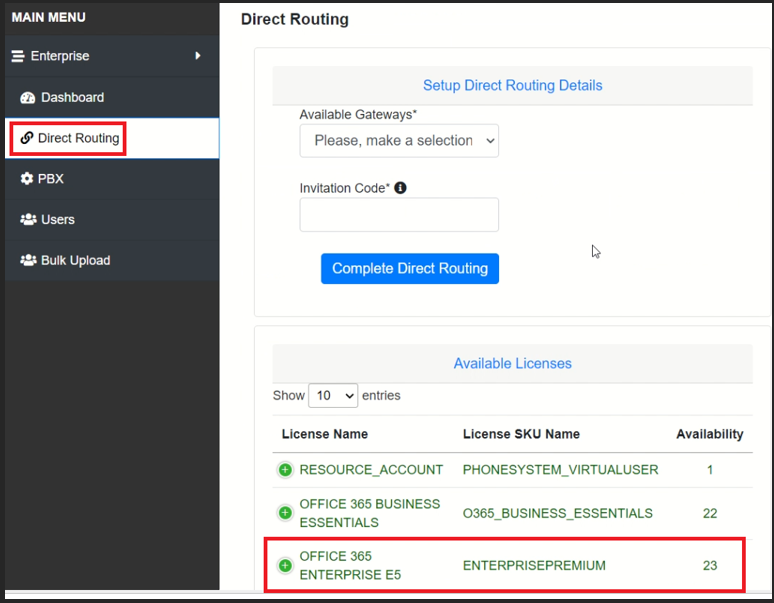The height and width of the screenshot is (603, 774).
Task: Open the Show entries count dropdown
Action: 333,396
